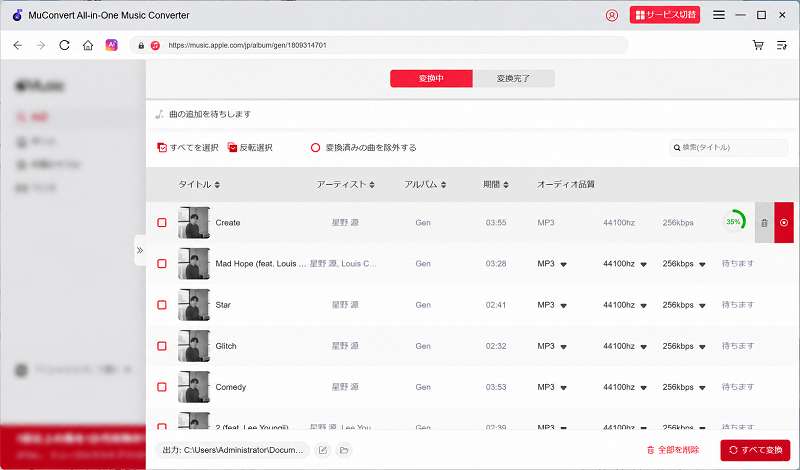Click the Glitch album thumbnail
The height and width of the screenshot is (470, 800).
coord(194,346)
